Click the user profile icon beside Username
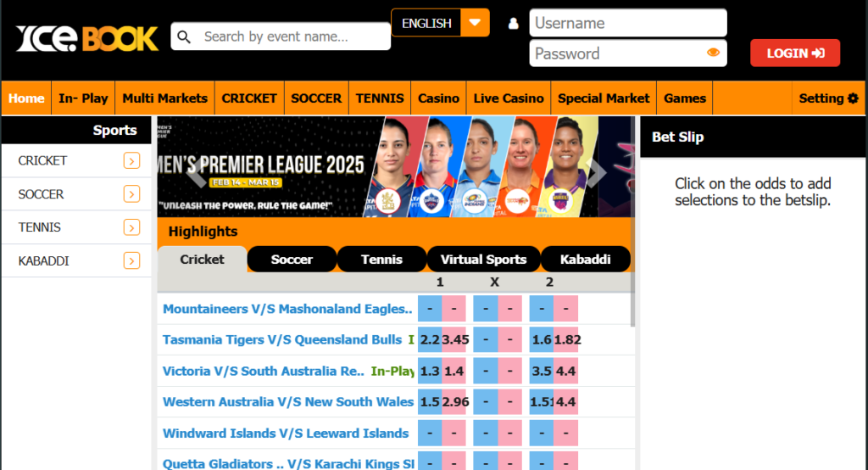 click(513, 24)
